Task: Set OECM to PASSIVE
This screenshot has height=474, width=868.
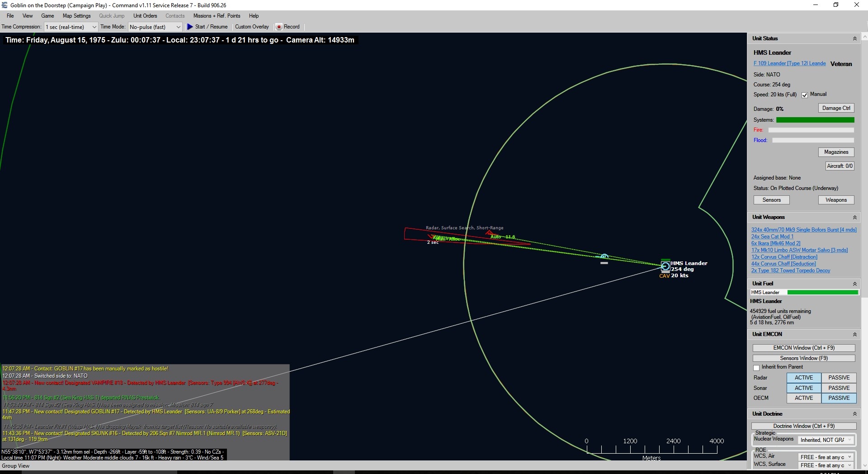Action: pyautogui.click(x=839, y=398)
